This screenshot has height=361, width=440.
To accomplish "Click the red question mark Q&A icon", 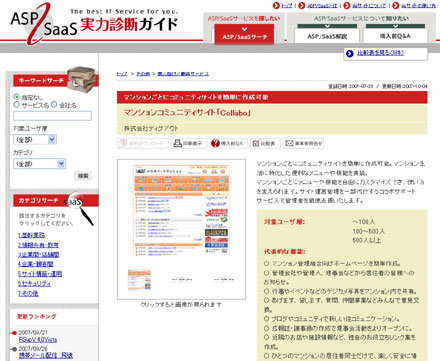I will (215, 143).
